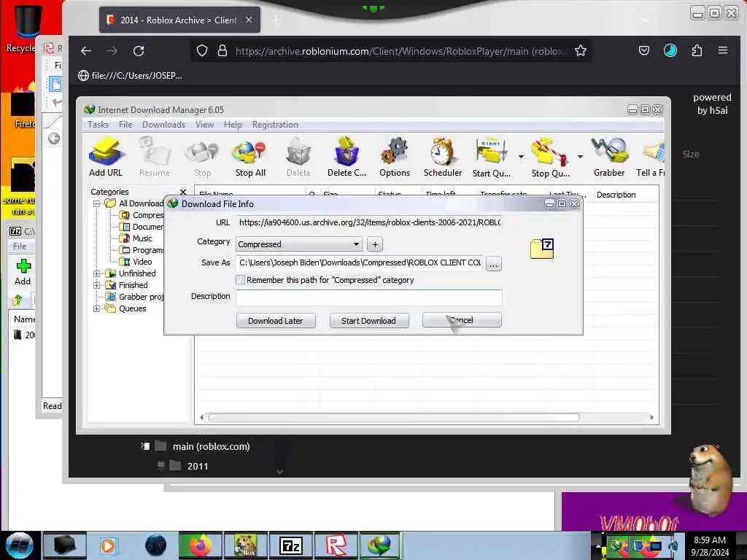Open the Scheduler clock icon

(443, 157)
